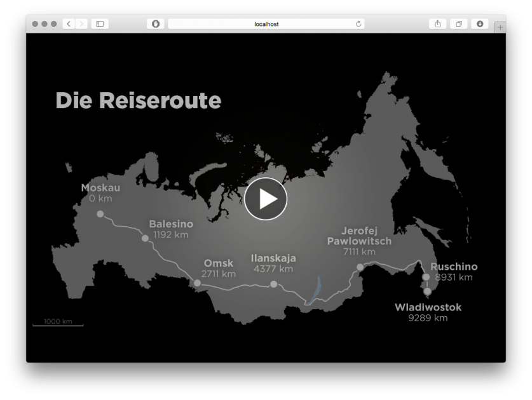Image resolution: width=532 pixels, height=400 pixels.
Task: Click the '8931 km' distance text
Action: click(x=454, y=277)
